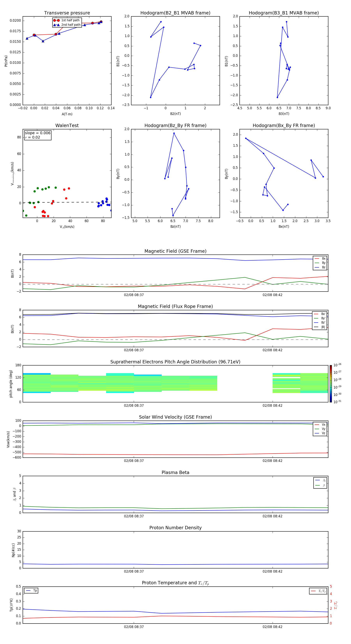Viewport: 351px width, 644px height.
Task: Click the '10^-26' colorbar tick label
Action: point(337,365)
